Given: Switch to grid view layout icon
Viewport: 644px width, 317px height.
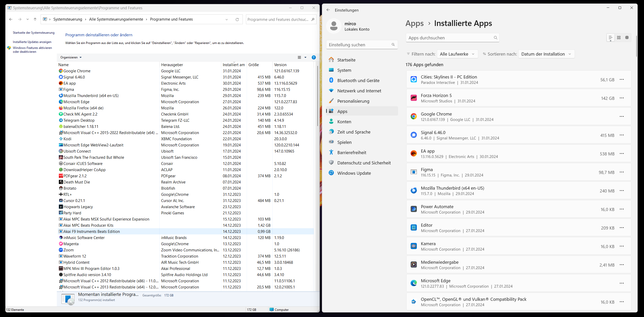Looking at the screenshot, I should click(x=619, y=38).
